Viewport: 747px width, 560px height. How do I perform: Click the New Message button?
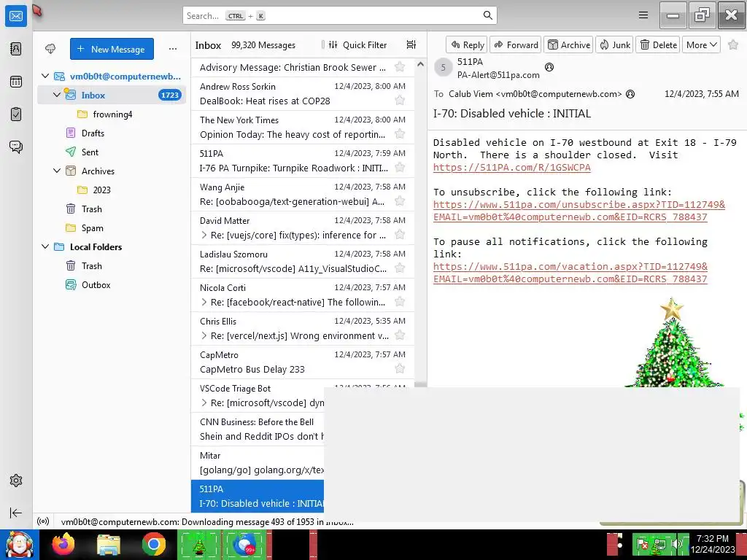[x=112, y=49]
